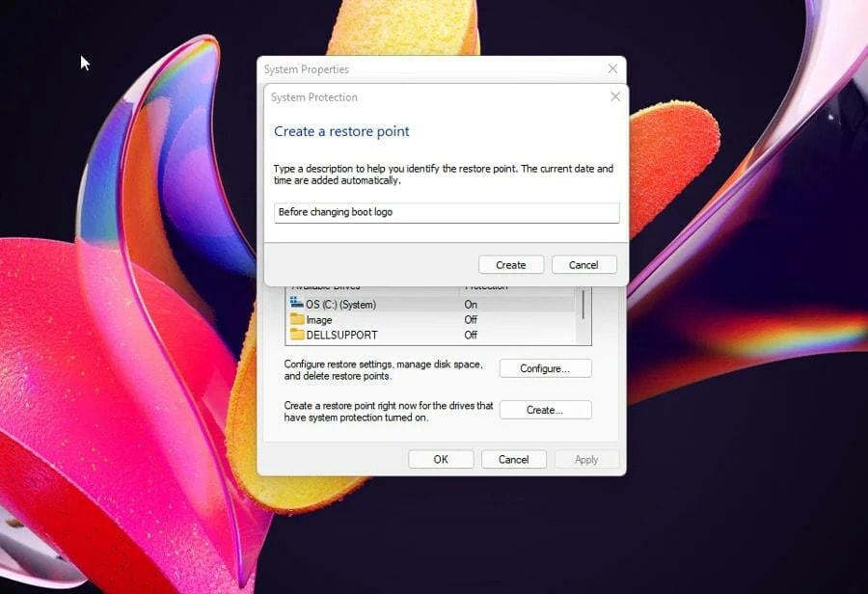Close the System Protection dialog
Screen dimensions: 868x594
(x=615, y=96)
